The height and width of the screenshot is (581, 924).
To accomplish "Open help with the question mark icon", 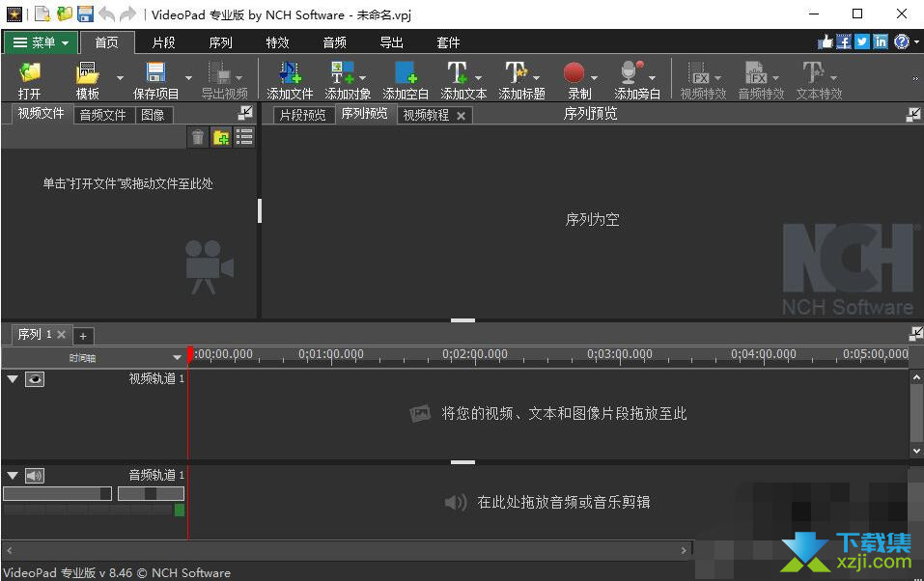I will [902, 41].
